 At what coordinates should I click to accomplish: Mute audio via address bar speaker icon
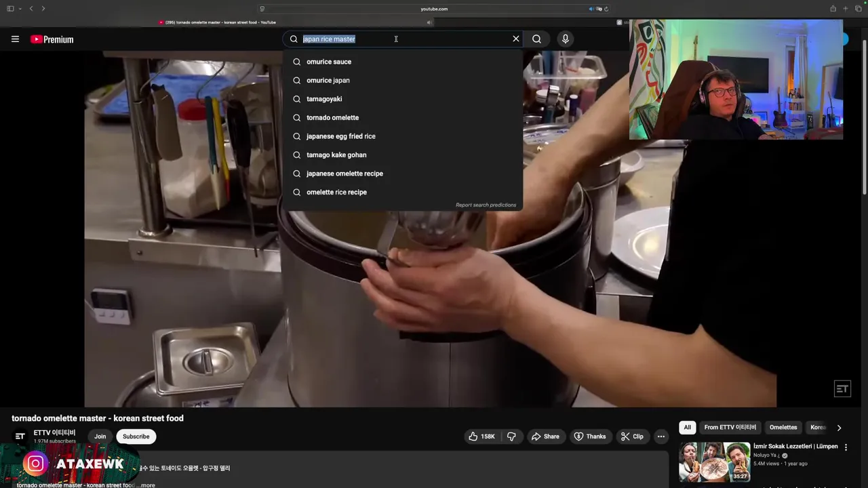(591, 9)
